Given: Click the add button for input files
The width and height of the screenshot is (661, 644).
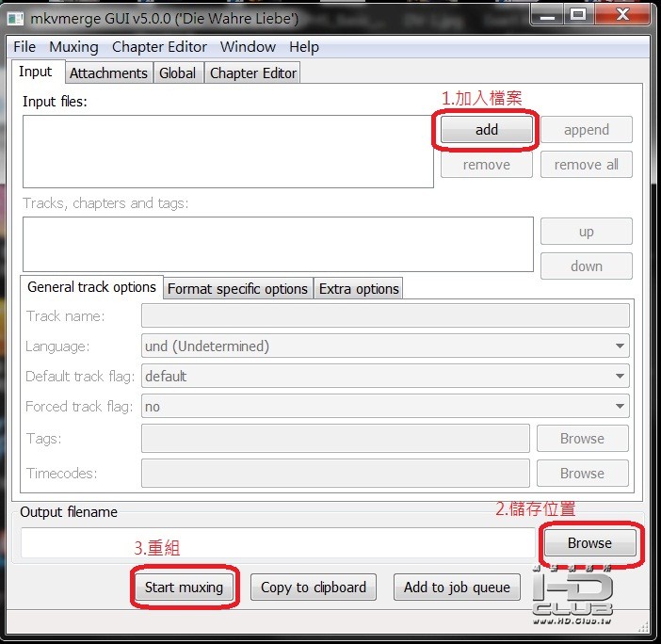Looking at the screenshot, I should (487, 129).
